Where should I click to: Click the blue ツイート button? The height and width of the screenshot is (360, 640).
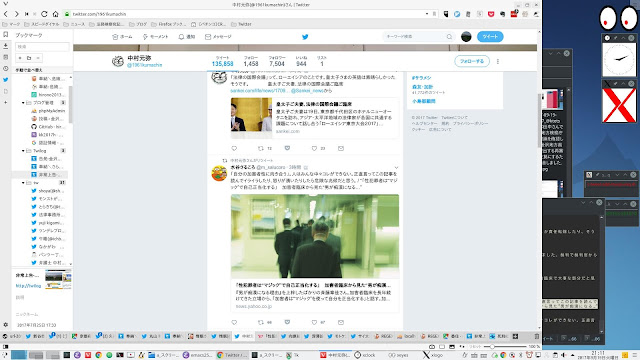(490, 37)
